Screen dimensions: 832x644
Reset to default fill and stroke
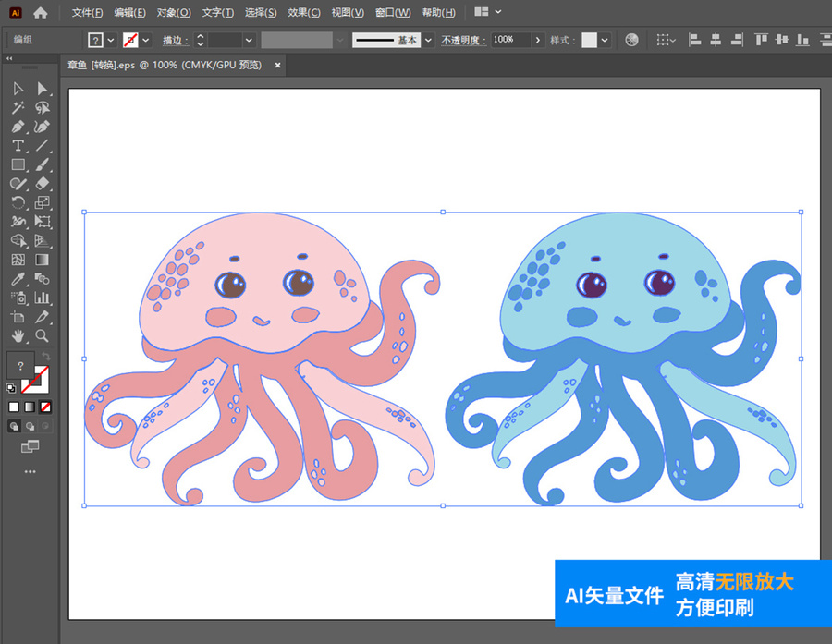click(11, 388)
